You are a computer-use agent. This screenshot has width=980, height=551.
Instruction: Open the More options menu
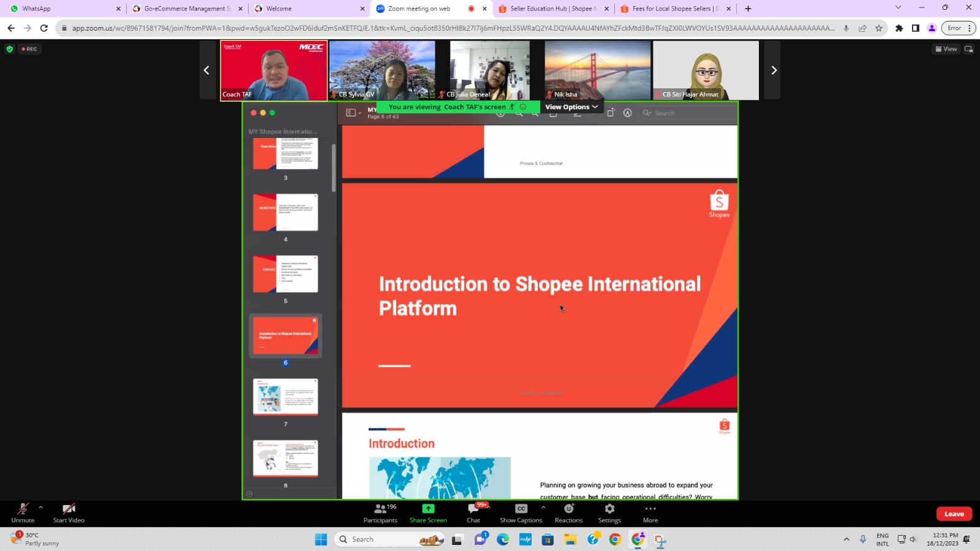point(650,513)
